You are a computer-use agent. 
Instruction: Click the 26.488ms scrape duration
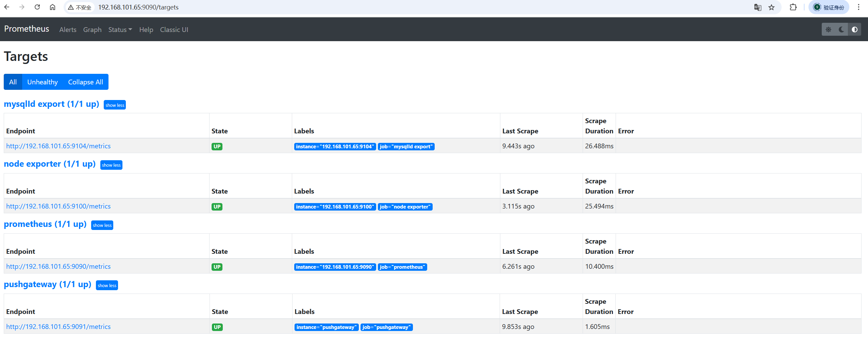click(599, 146)
